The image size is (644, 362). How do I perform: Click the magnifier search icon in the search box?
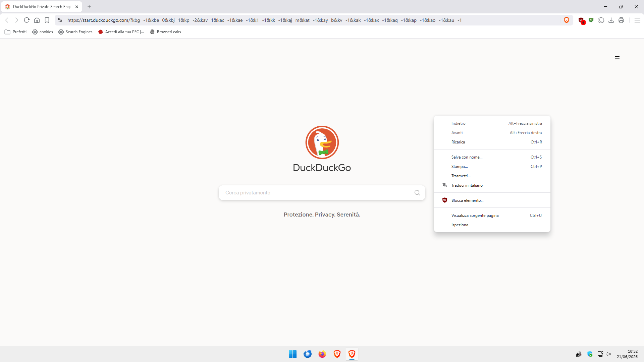pos(417,193)
